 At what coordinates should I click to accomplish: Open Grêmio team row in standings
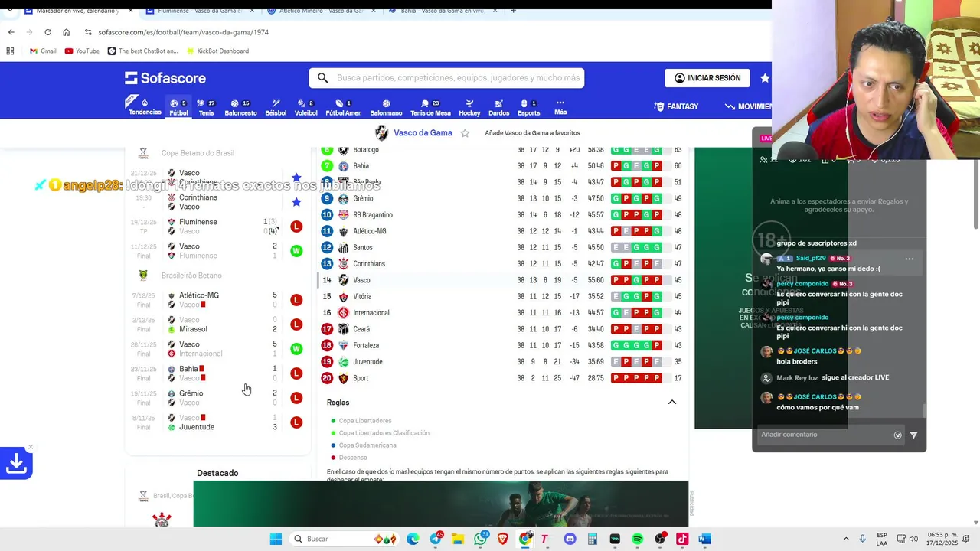coord(501,199)
